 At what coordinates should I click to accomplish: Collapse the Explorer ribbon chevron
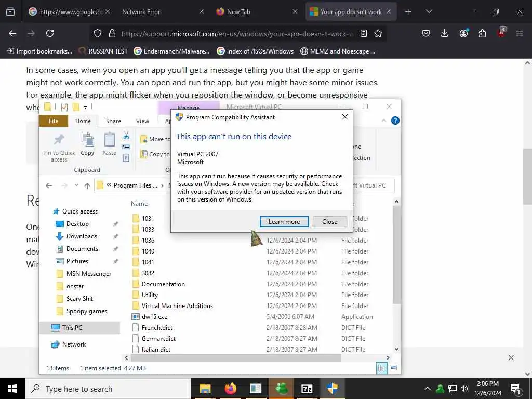[x=384, y=121]
